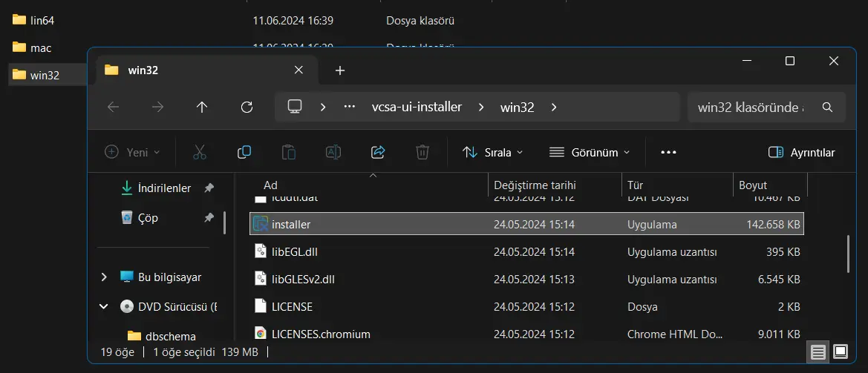
Task: Add a new tab with plus button
Action: 340,70
